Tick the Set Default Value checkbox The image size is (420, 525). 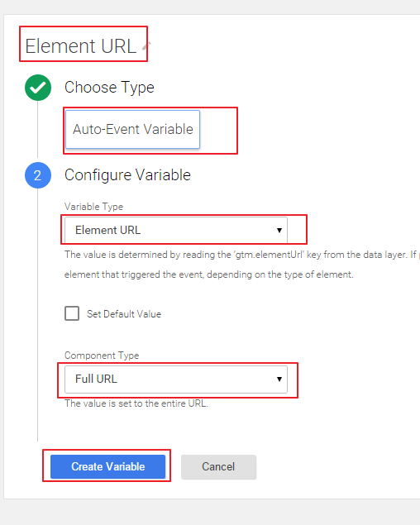(x=72, y=313)
